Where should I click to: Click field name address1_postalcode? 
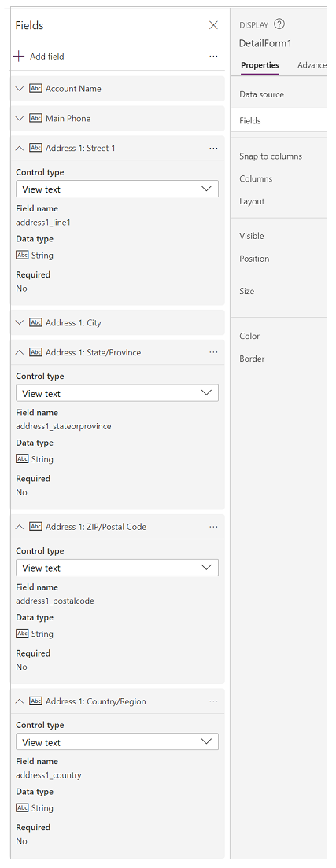[55, 601]
